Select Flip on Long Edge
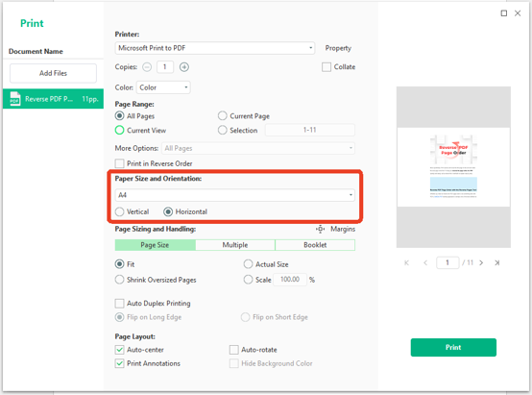This screenshot has height=395, width=532. coord(119,317)
